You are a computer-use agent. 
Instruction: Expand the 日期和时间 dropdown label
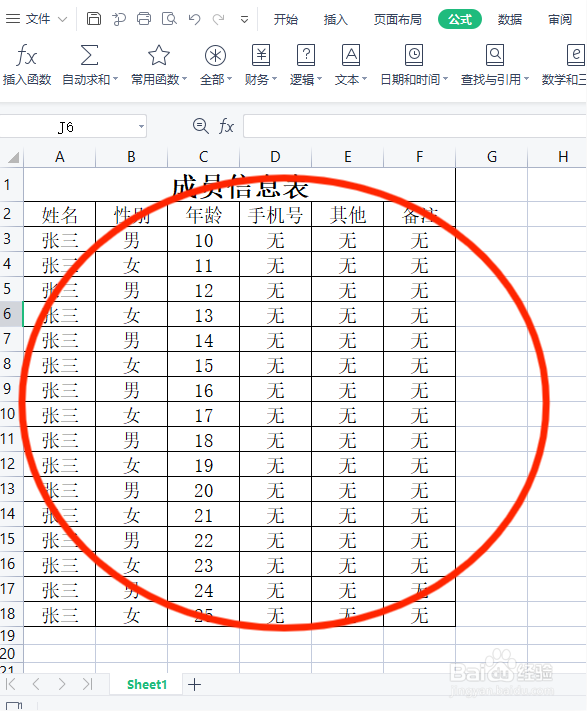click(414, 80)
